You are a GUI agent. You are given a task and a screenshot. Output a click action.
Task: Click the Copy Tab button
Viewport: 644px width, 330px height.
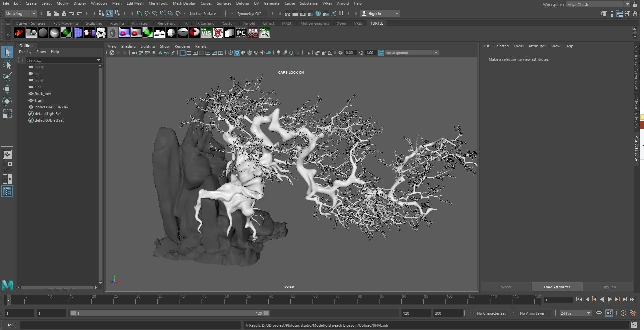pyautogui.click(x=608, y=287)
